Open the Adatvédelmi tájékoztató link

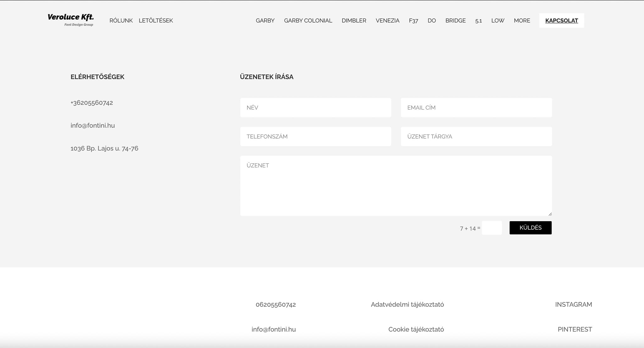[407, 304]
